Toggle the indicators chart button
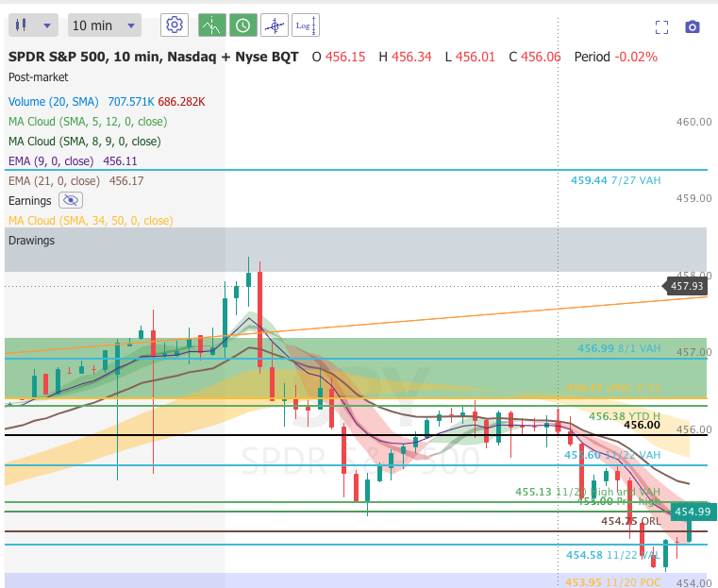This screenshot has height=588, width=718. pos(212,25)
